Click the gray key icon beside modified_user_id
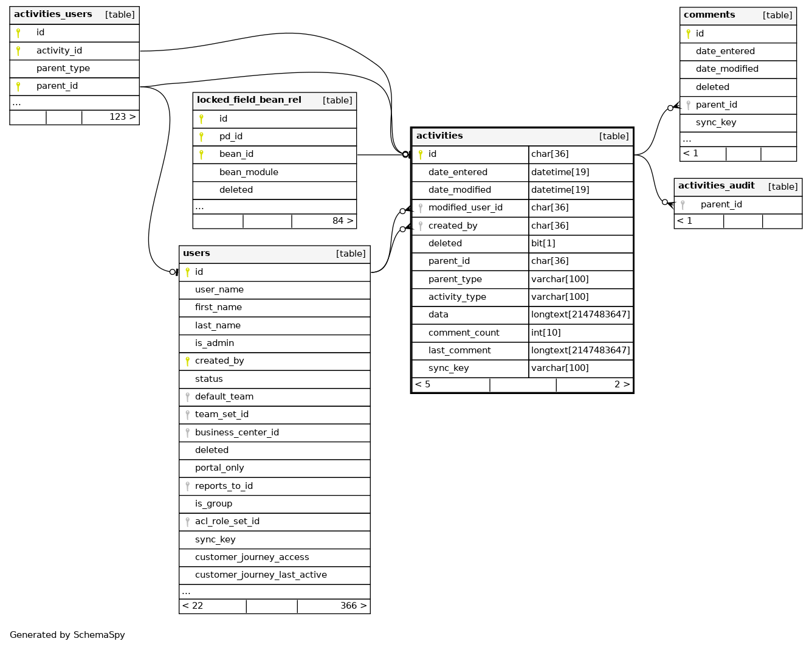This screenshot has height=647, width=812. coord(420,208)
